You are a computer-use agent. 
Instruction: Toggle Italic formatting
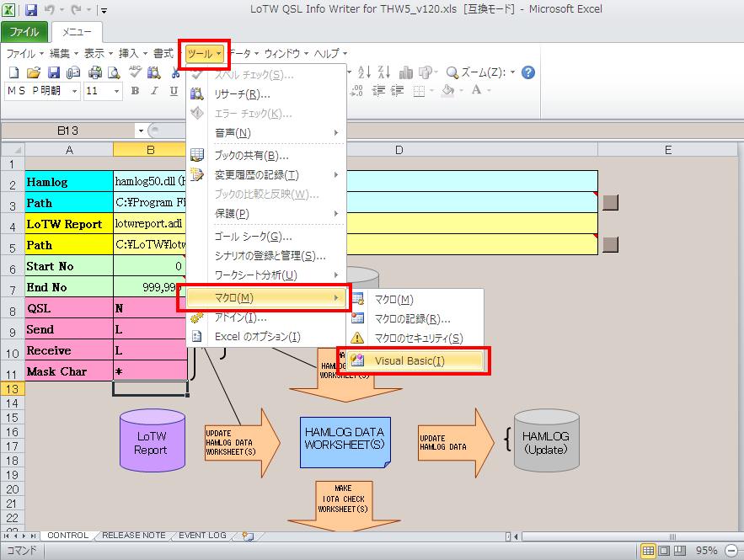pyautogui.click(x=154, y=91)
